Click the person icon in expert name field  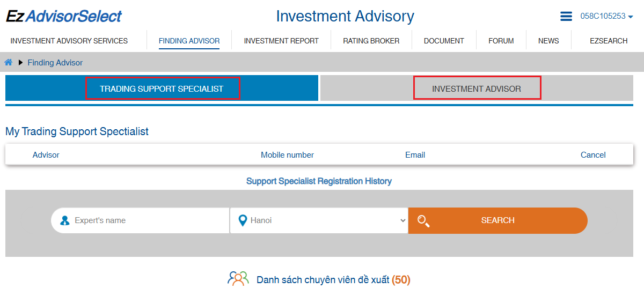(65, 220)
